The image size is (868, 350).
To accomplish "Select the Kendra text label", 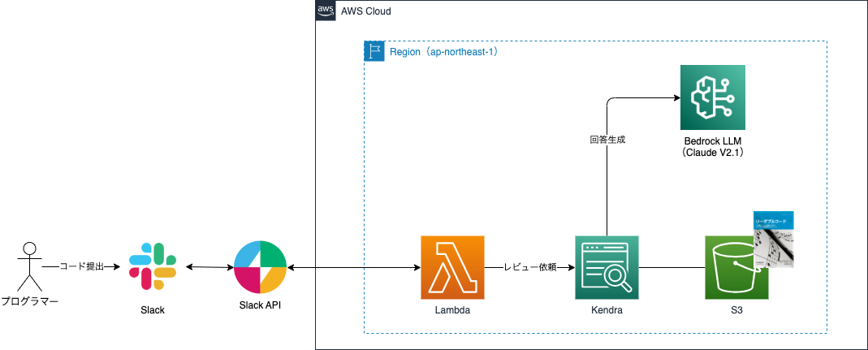I will (607, 311).
